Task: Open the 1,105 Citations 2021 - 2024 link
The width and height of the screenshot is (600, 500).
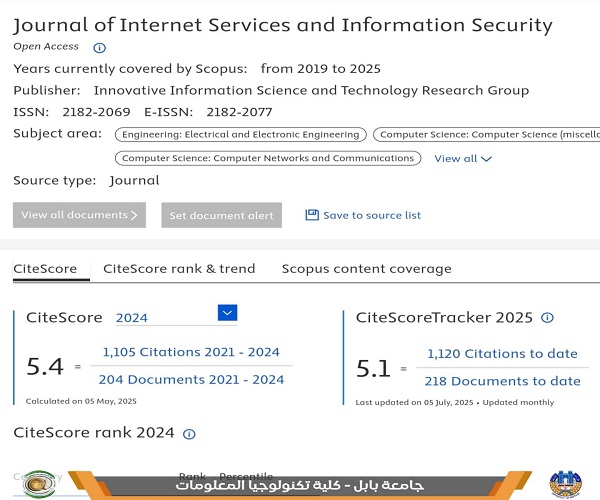Action: [x=191, y=352]
